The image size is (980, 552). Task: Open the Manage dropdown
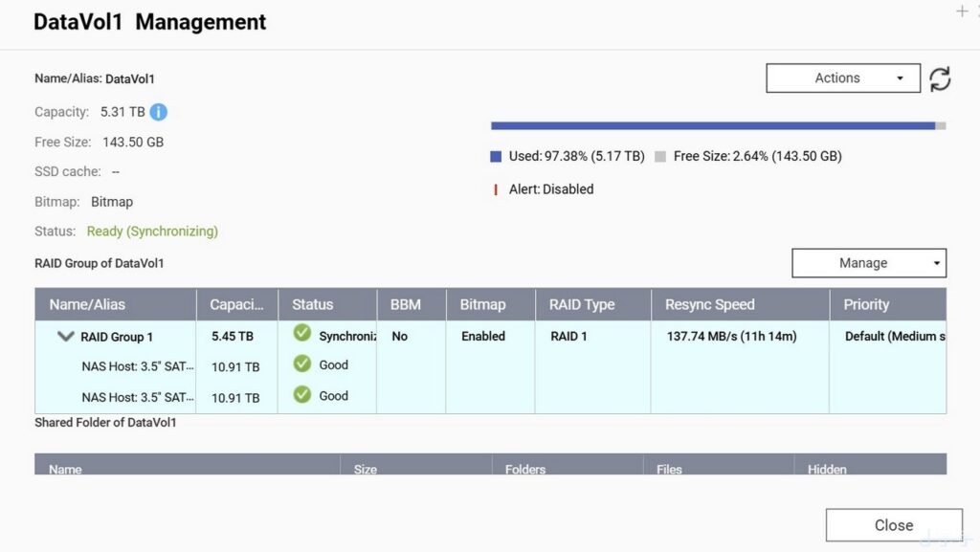868,263
